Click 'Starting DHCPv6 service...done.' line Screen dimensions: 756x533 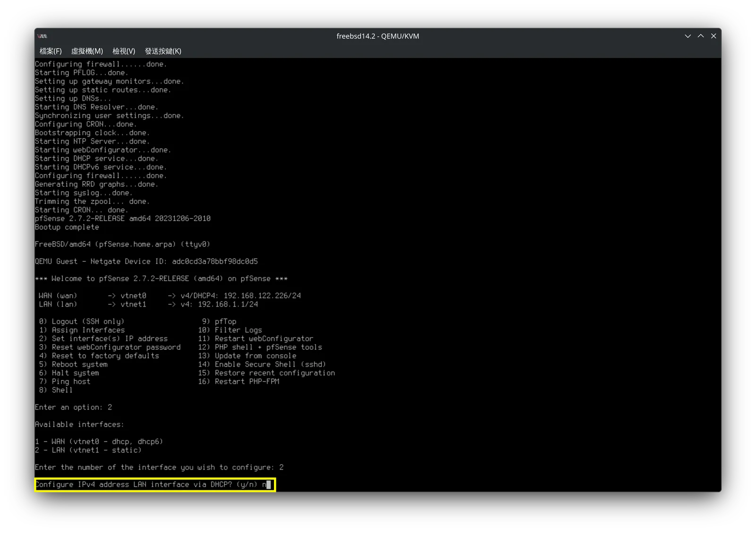(x=101, y=167)
